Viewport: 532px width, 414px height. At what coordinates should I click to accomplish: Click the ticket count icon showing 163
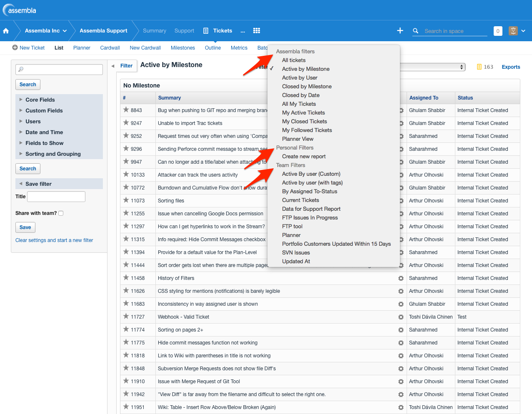point(479,67)
